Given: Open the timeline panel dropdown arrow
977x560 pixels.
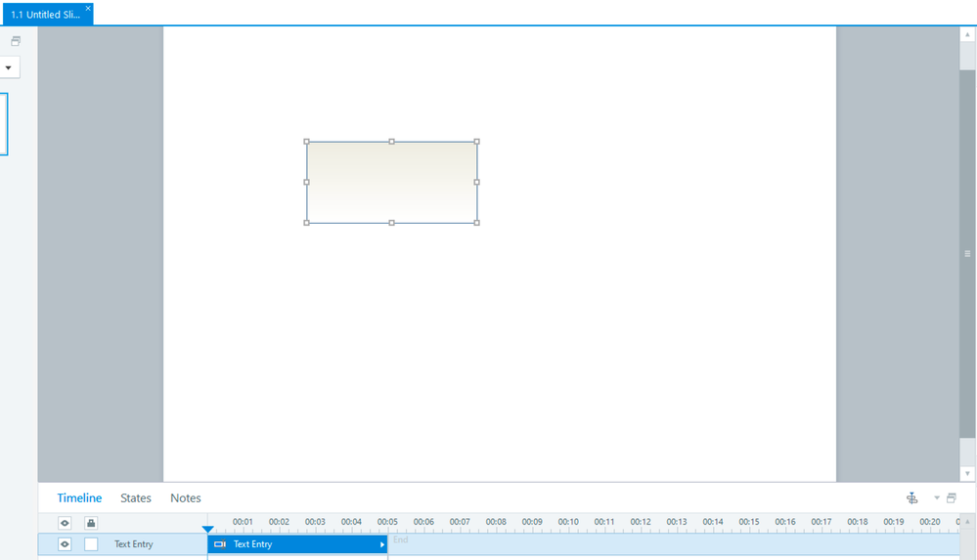Looking at the screenshot, I should tap(937, 497).
